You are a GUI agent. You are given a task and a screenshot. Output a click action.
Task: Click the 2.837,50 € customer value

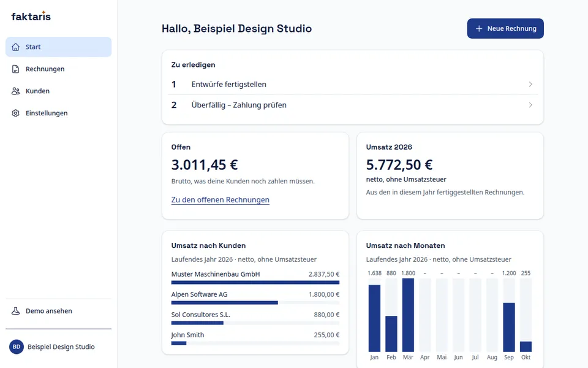(324, 274)
